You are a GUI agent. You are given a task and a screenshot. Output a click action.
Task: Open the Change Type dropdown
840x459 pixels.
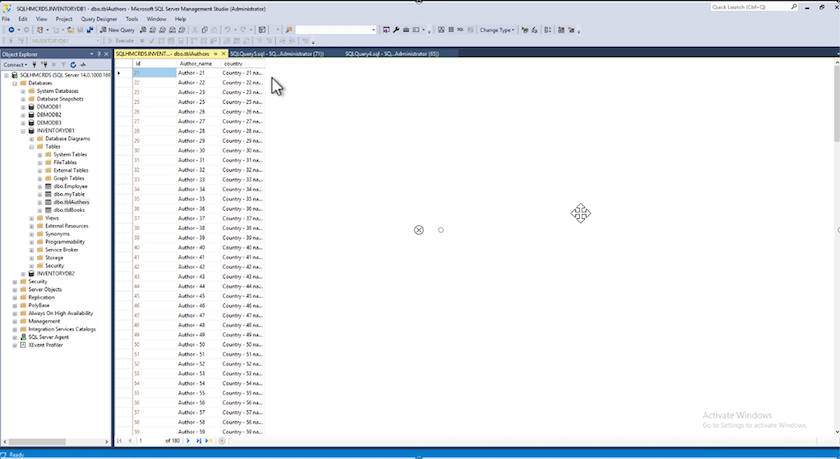click(x=497, y=30)
